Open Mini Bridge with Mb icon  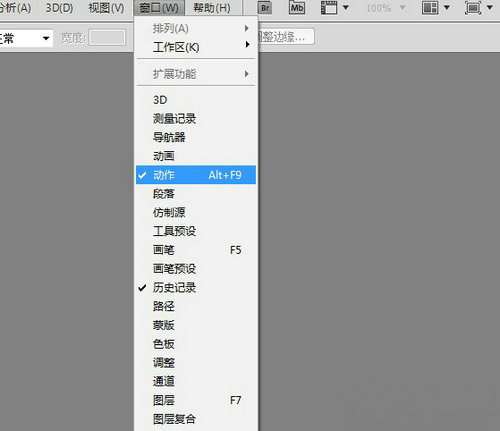297,8
